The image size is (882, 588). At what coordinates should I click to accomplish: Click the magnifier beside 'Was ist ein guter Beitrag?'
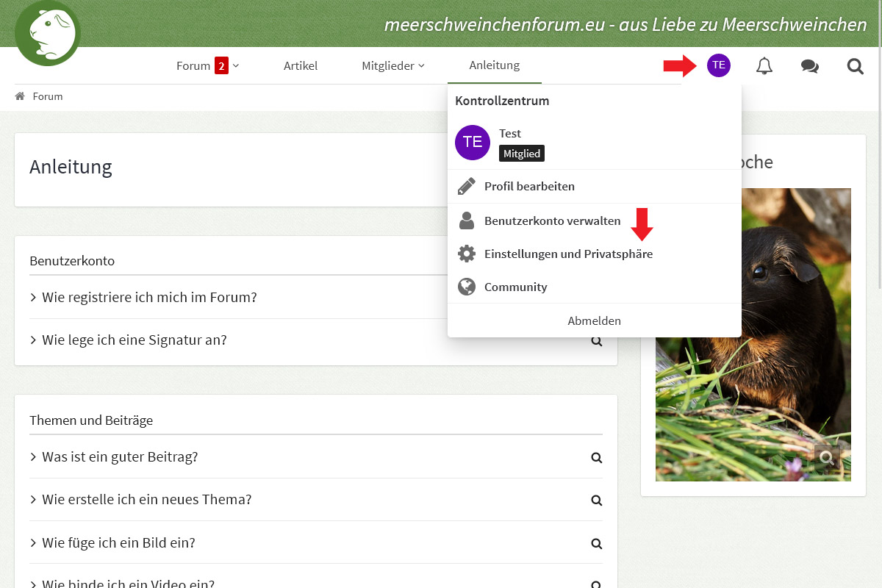[x=596, y=457]
